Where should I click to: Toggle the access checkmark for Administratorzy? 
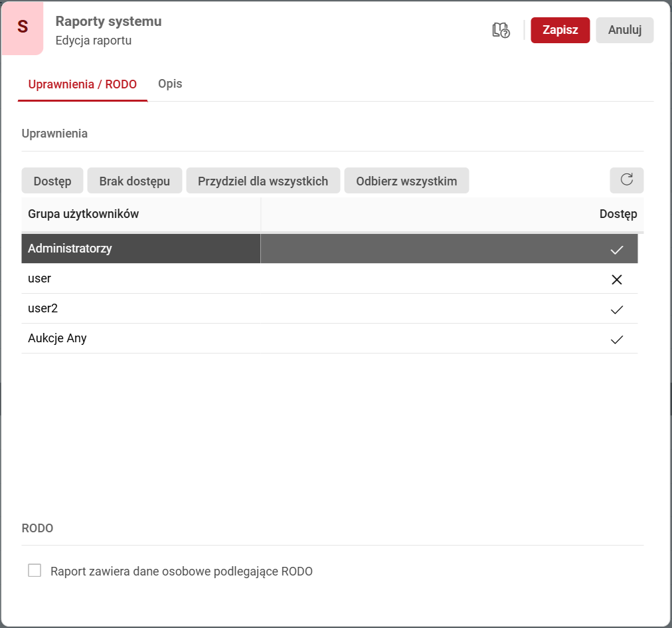click(x=616, y=250)
